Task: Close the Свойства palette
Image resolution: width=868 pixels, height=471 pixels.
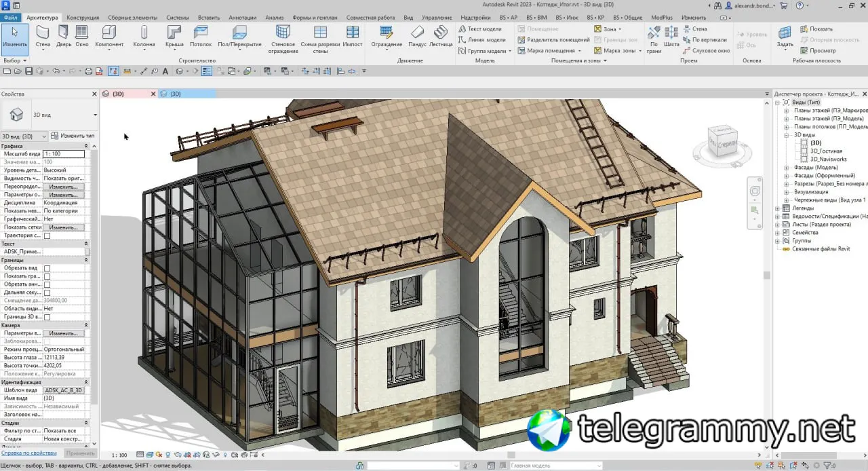Action: 94,94
